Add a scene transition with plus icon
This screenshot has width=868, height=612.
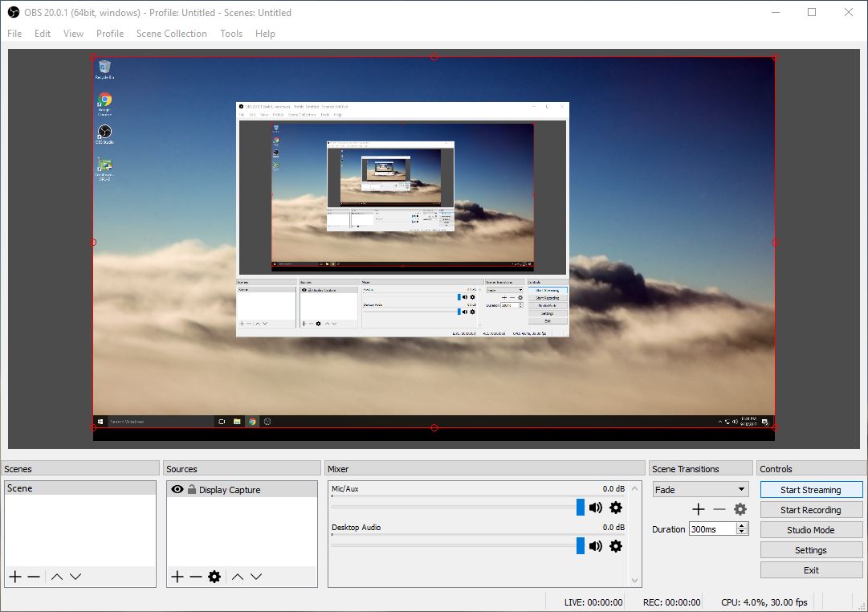coord(699,509)
